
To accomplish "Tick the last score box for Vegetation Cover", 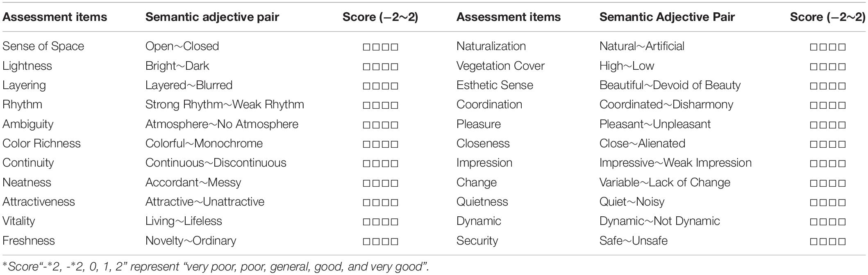I will click(842, 66).
